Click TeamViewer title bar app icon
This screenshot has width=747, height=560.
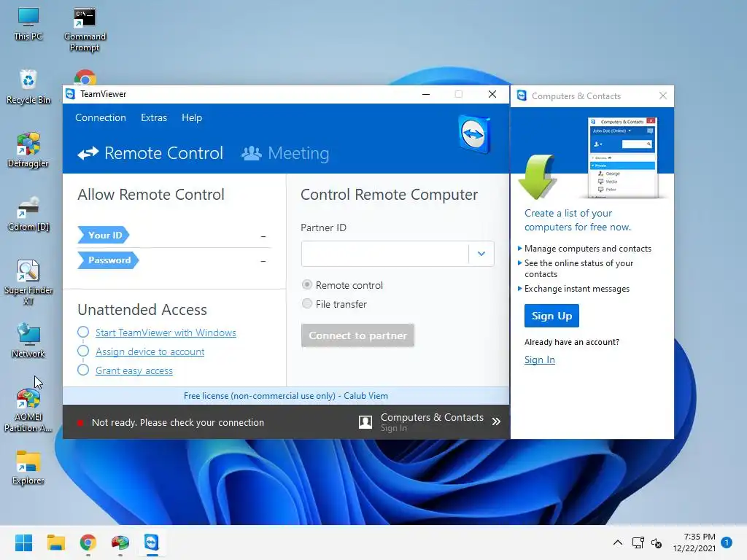tap(71, 94)
